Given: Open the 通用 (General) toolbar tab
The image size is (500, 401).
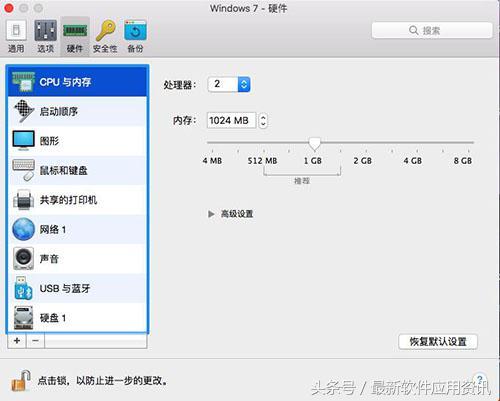Looking at the screenshot, I should [16, 37].
